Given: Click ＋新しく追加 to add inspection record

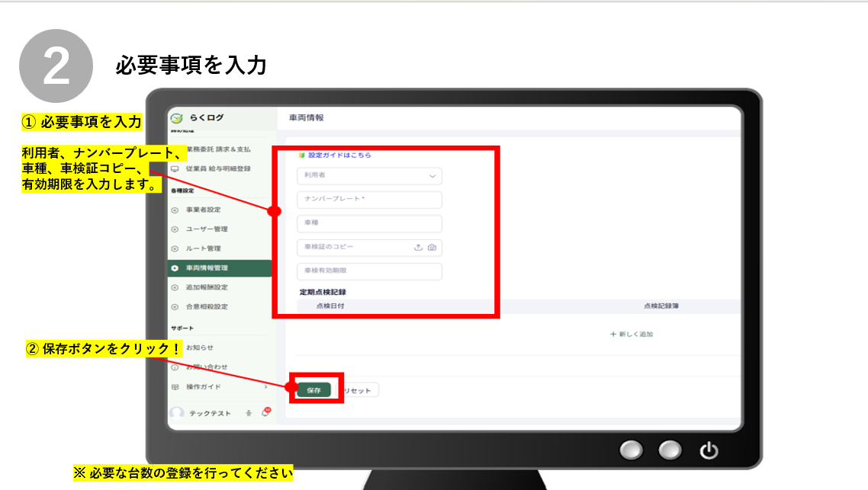Looking at the screenshot, I should [632, 334].
